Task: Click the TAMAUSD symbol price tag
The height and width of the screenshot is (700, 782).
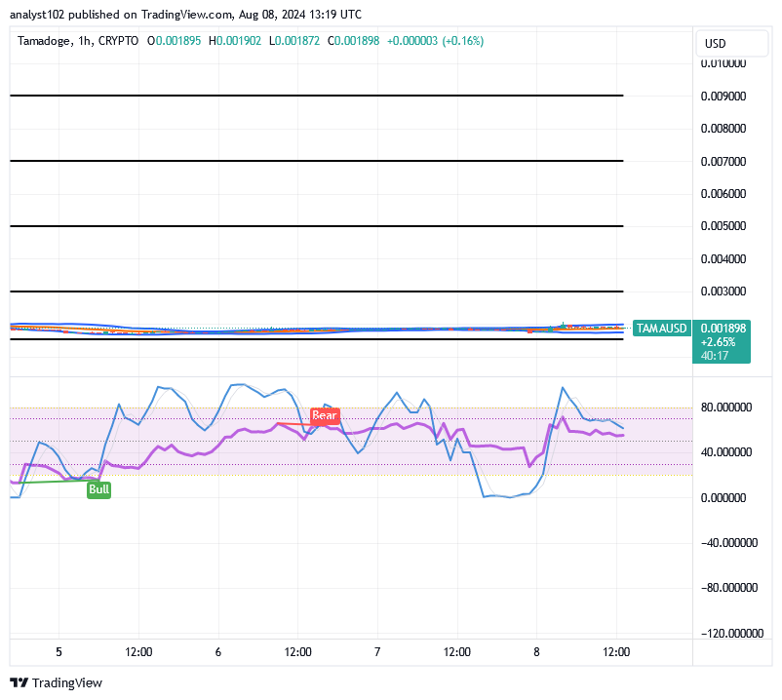Action: (661, 329)
